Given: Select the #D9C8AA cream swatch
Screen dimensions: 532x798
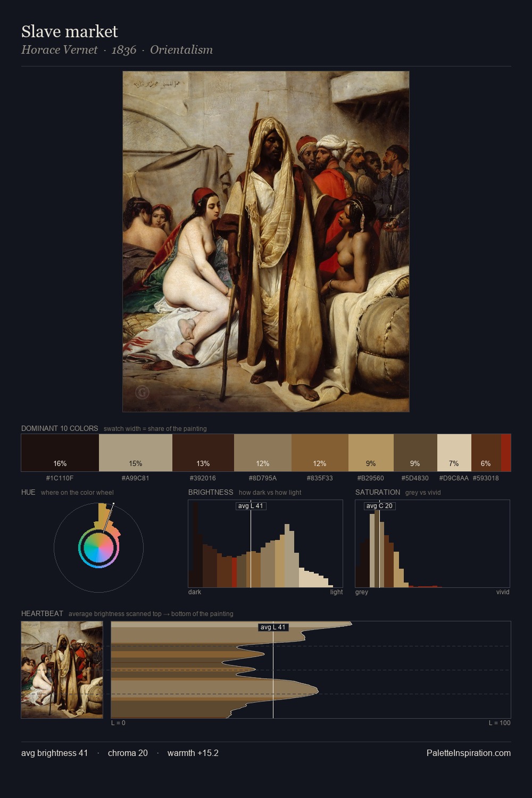Looking at the screenshot, I should (454, 453).
